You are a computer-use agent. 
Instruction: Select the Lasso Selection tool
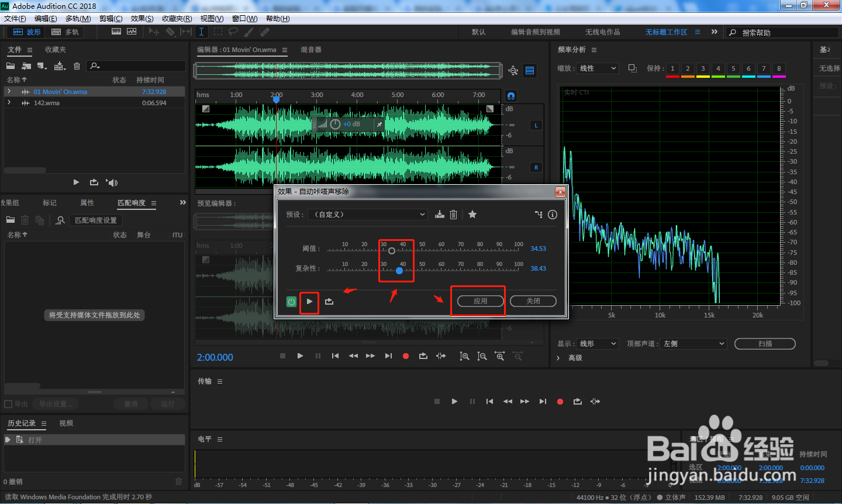point(233,32)
